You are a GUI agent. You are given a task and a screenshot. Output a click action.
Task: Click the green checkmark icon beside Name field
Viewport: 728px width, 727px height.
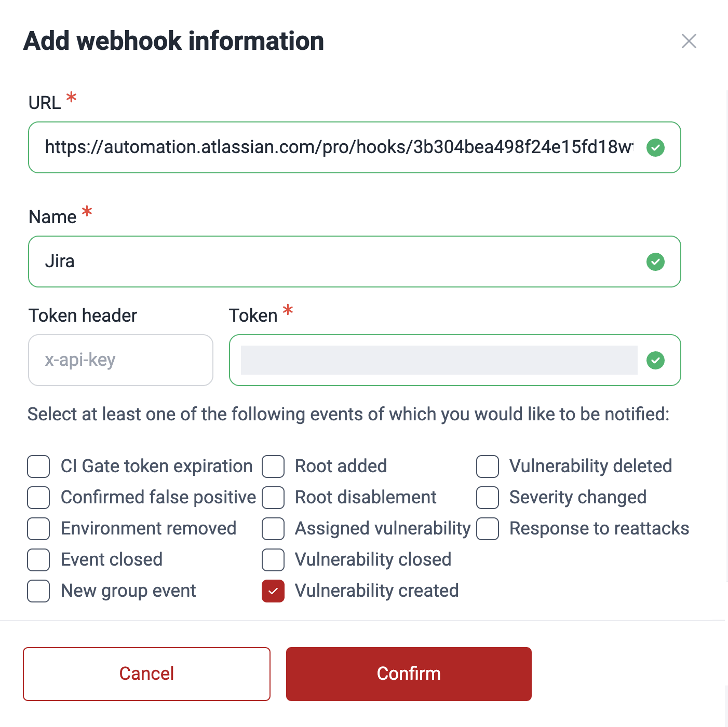(655, 262)
